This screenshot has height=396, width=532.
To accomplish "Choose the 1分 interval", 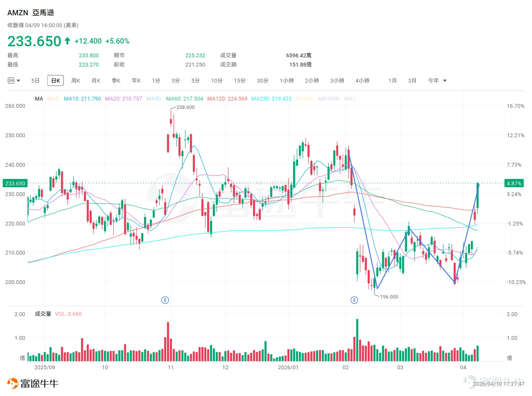I will [x=156, y=81].
